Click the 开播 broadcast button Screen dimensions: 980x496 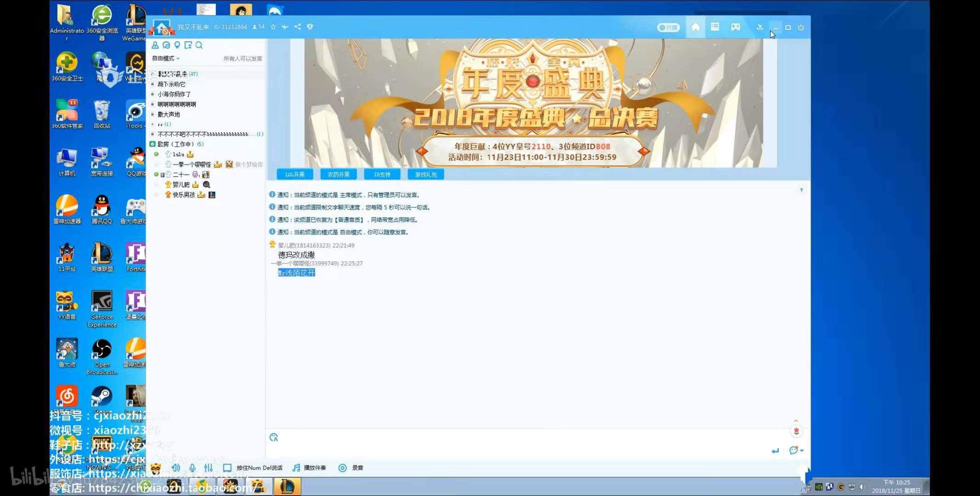click(x=669, y=27)
